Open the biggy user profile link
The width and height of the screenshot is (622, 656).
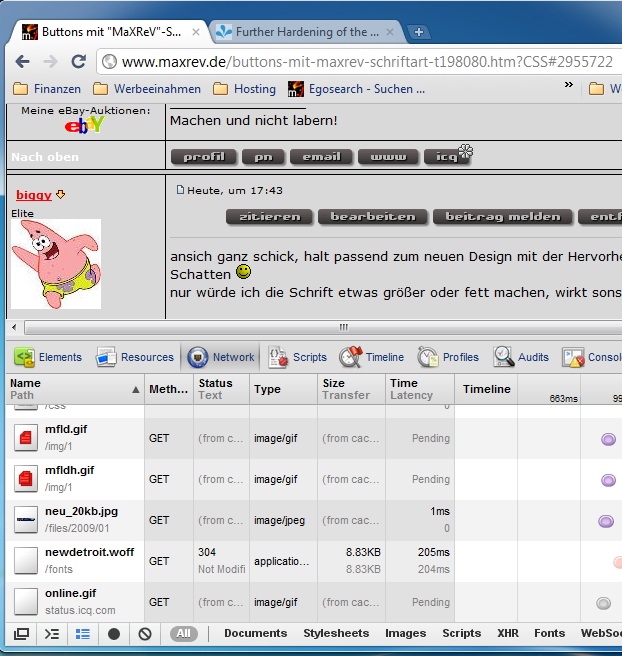[x=33, y=194]
